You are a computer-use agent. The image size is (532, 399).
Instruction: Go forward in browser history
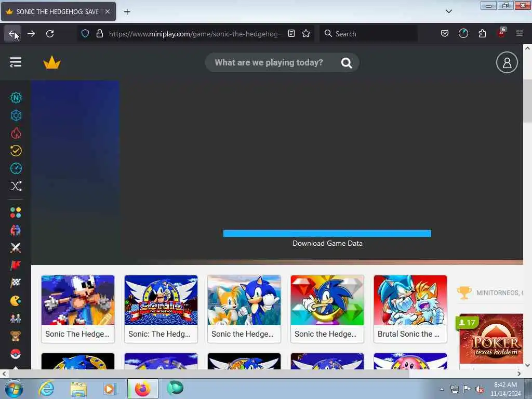coord(31,34)
